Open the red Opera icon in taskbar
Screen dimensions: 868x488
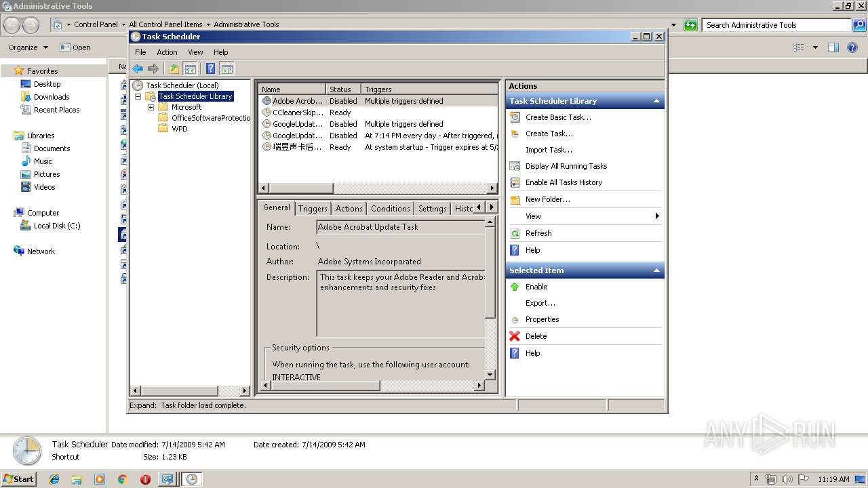[145, 479]
